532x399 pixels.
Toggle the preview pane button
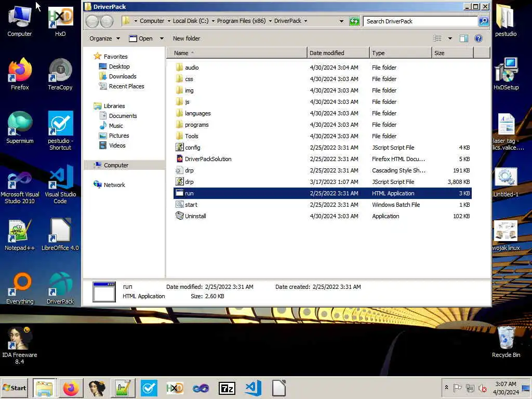[x=464, y=38]
